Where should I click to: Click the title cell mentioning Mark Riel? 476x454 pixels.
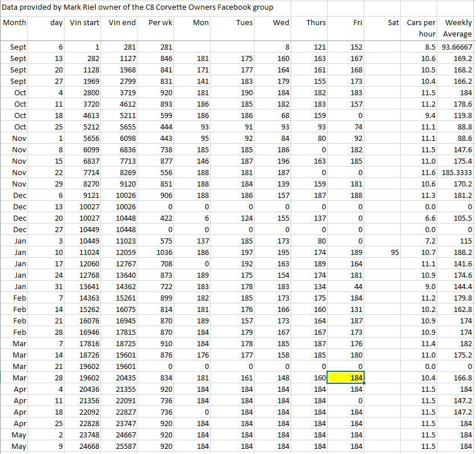click(138, 7)
